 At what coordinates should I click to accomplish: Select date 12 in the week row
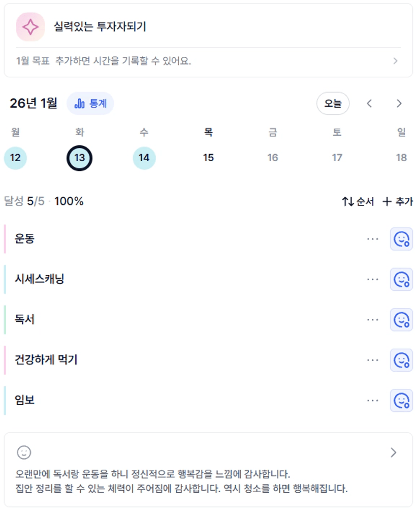pyautogui.click(x=15, y=158)
